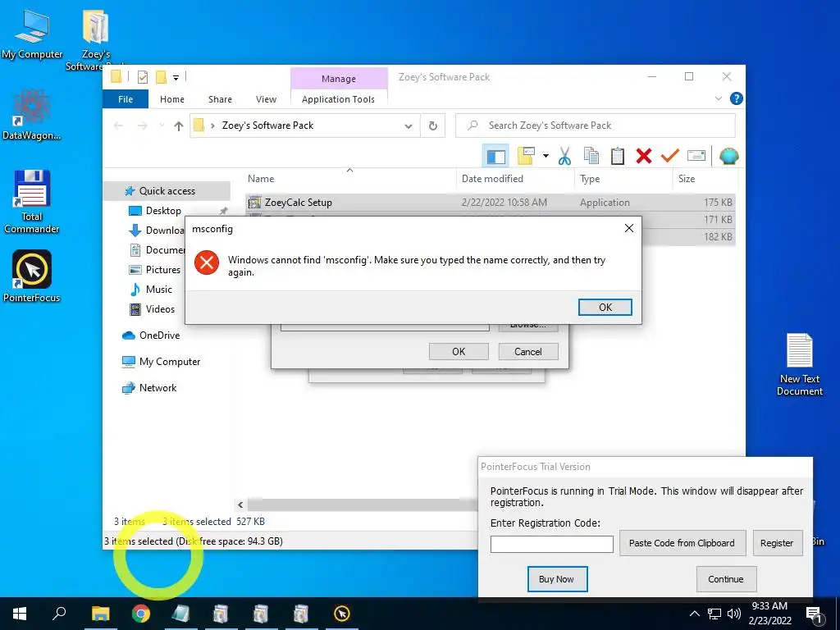
Task: Click the Cut scissors toolbar icon
Action: pyautogui.click(x=564, y=156)
